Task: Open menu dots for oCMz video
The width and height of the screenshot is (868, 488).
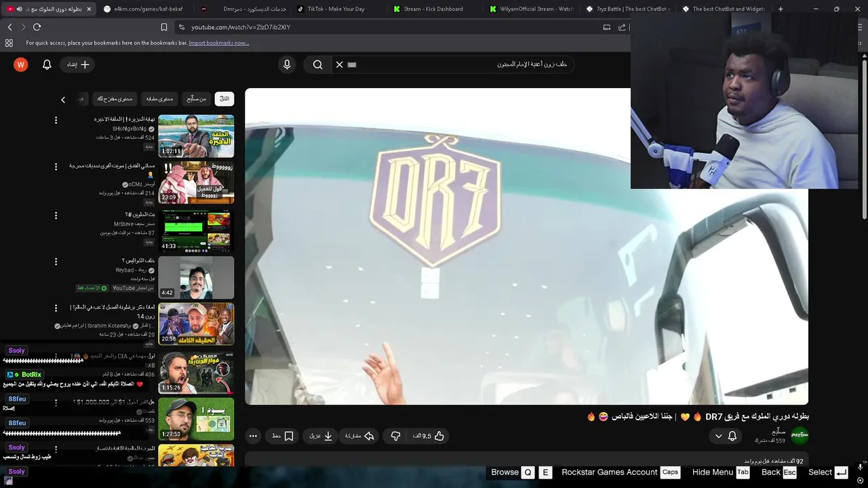Action: click(56, 167)
